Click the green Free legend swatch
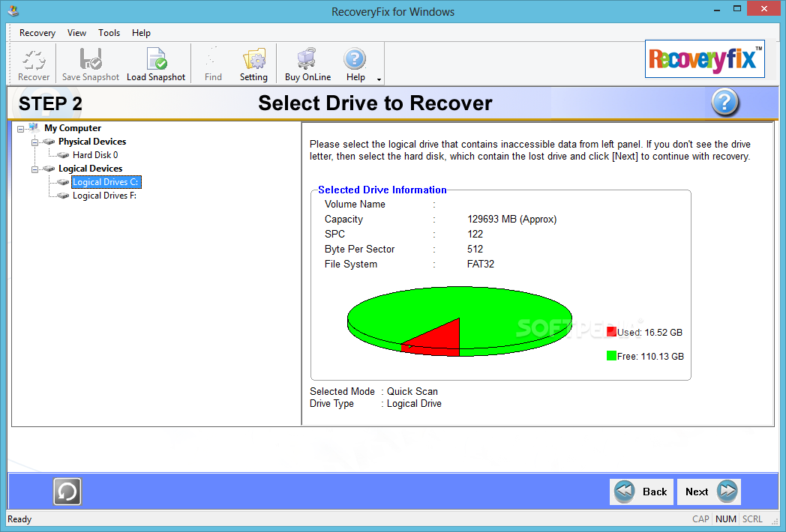Screen dimensions: 786x532 [611, 356]
